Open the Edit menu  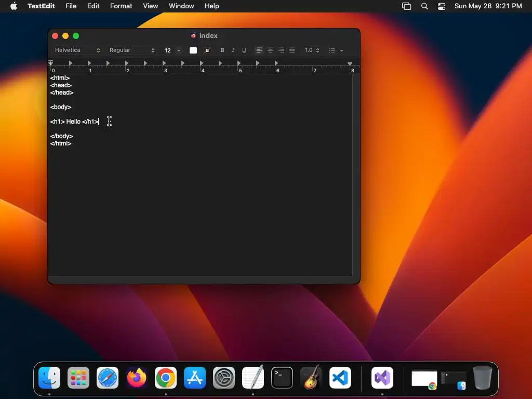[x=94, y=6]
